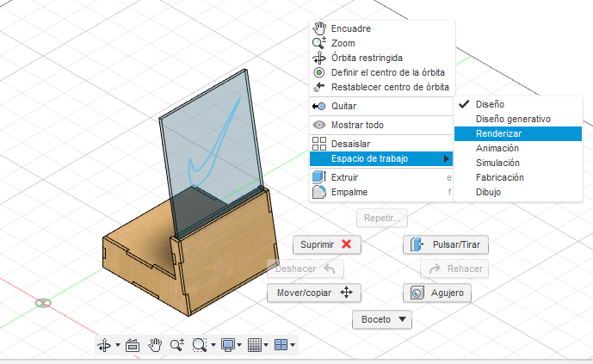Select Empalme (fillet) menu entry
Image resolution: width=593 pixels, height=364 pixels.
coord(382,192)
